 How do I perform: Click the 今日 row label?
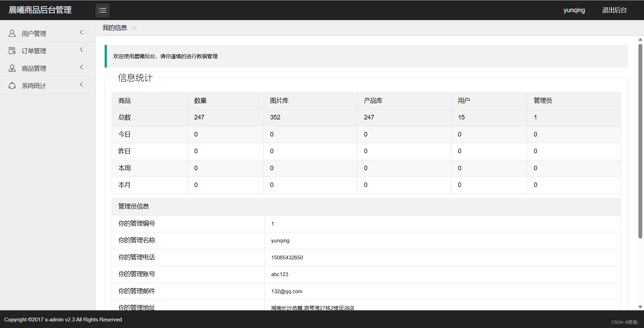pos(124,134)
